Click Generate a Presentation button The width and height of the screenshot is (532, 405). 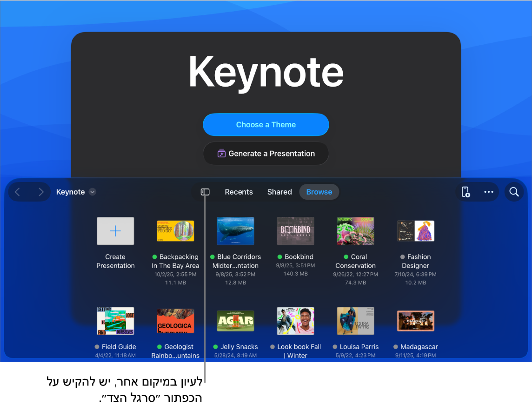266,154
